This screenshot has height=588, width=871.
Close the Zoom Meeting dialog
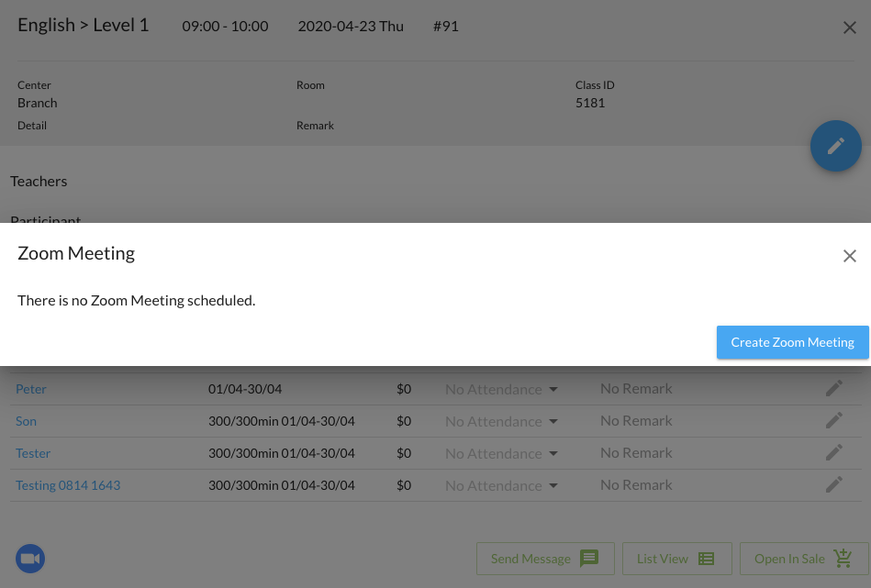click(849, 256)
